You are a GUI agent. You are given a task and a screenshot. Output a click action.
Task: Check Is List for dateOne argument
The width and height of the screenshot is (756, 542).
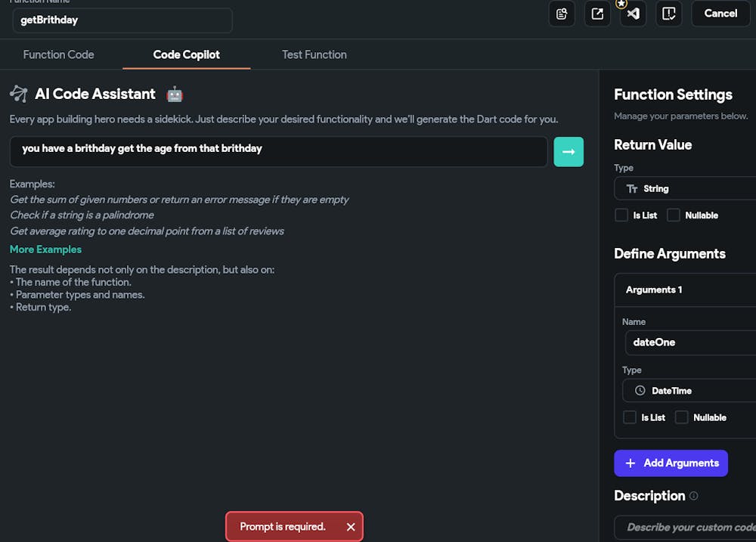pyautogui.click(x=629, y=417)
